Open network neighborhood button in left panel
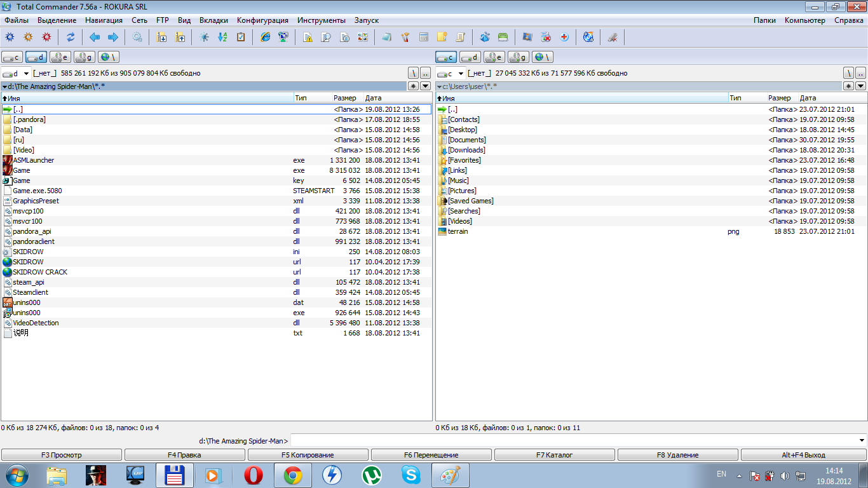The height and width of the screenshot is (488, 868). [x=109, y=57]
